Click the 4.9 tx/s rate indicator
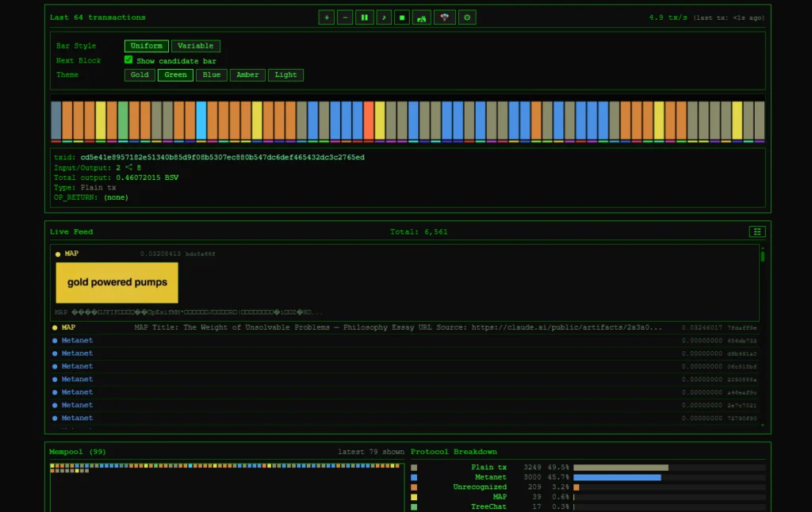The width and height of the screenshot is (812, 512). click(x=668, y=17)
